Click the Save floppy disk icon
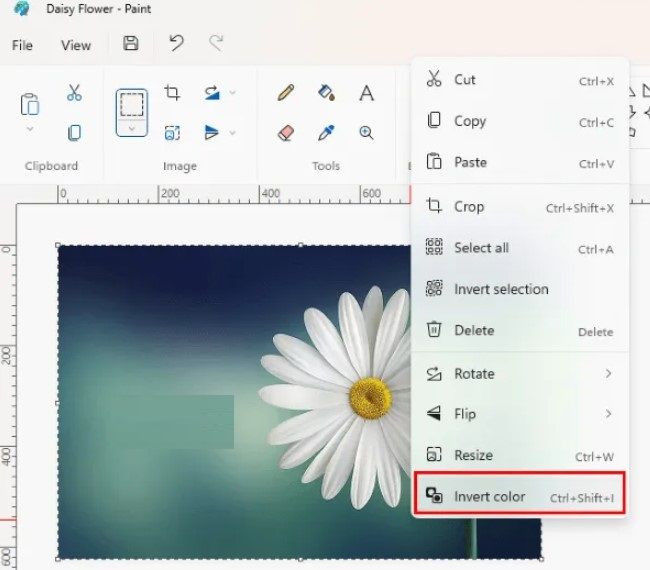This screenshot has height=570, width=650. point(130,44)
